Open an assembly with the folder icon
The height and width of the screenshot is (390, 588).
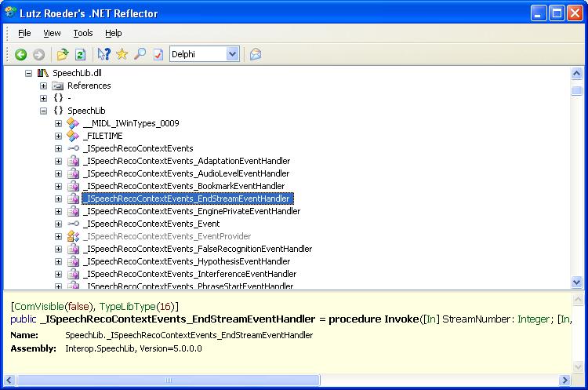click(x=63, y=54)
